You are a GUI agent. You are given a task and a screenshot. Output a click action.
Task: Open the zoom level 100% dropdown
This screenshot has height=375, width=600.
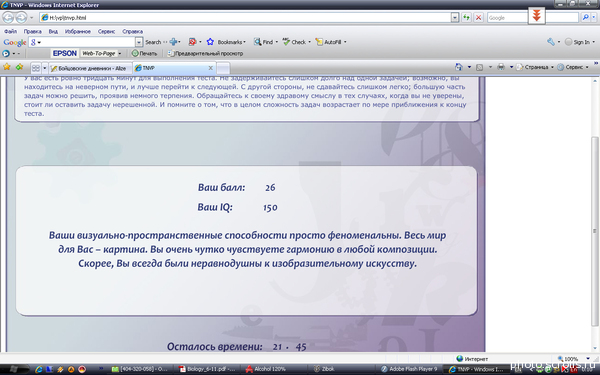pyautogui.click(x=588, y=359)
